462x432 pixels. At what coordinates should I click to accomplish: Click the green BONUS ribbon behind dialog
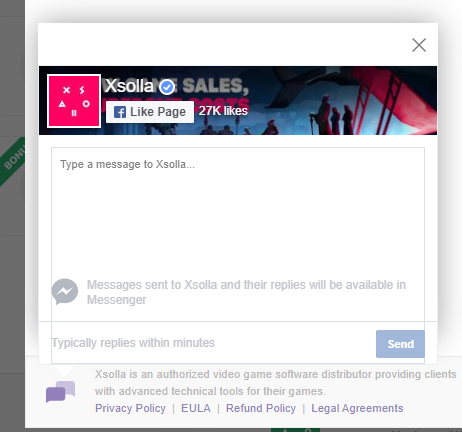[x=13, y=161]
